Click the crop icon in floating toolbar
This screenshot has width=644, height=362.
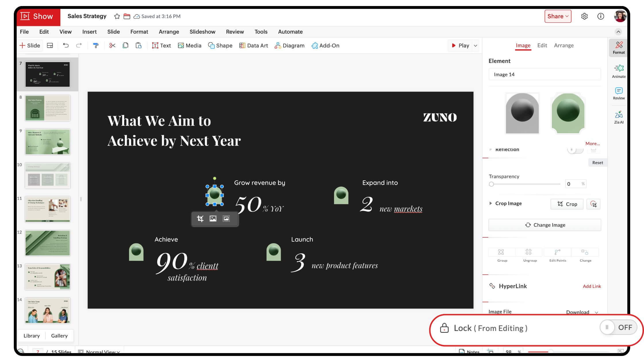point(200,219)
